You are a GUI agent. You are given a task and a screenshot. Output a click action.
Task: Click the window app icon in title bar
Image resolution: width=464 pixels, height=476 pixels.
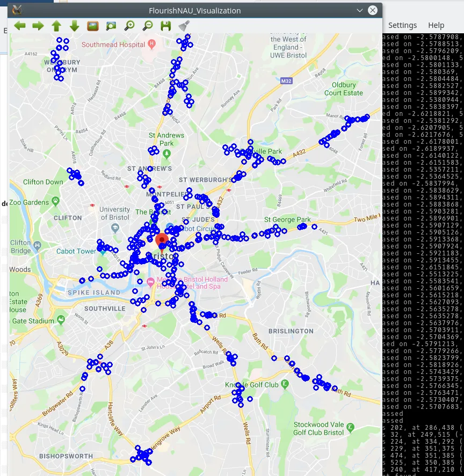click(x=17, y=10)
